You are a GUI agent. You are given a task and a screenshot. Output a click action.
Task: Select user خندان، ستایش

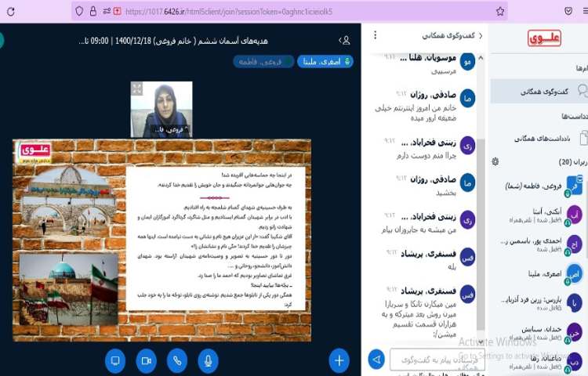[539, 332]
